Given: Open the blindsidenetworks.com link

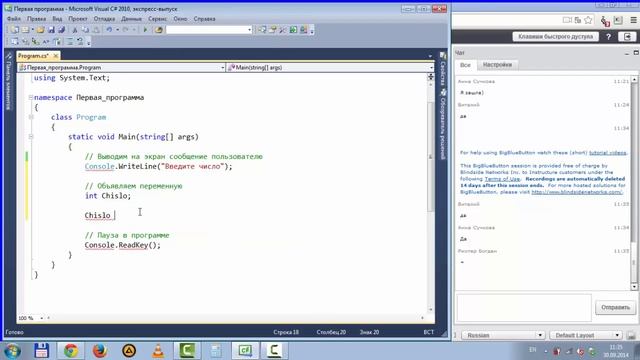Looking at the screenshot, I should [x=577, y=192].
